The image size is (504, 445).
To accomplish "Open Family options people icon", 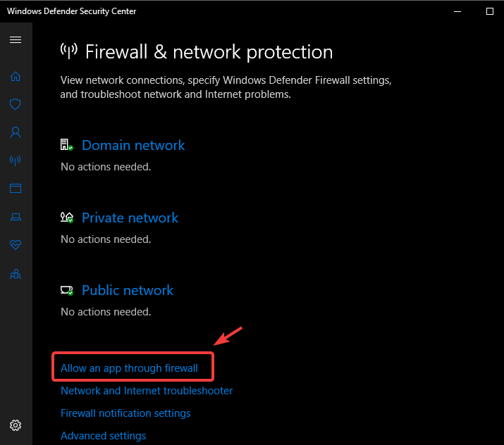I will click(16, 274).
